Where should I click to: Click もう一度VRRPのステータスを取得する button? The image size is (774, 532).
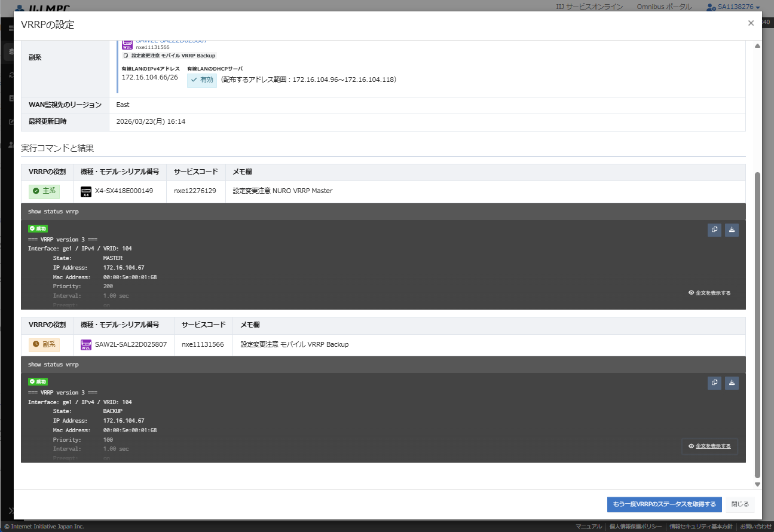[x=664, y=505]
